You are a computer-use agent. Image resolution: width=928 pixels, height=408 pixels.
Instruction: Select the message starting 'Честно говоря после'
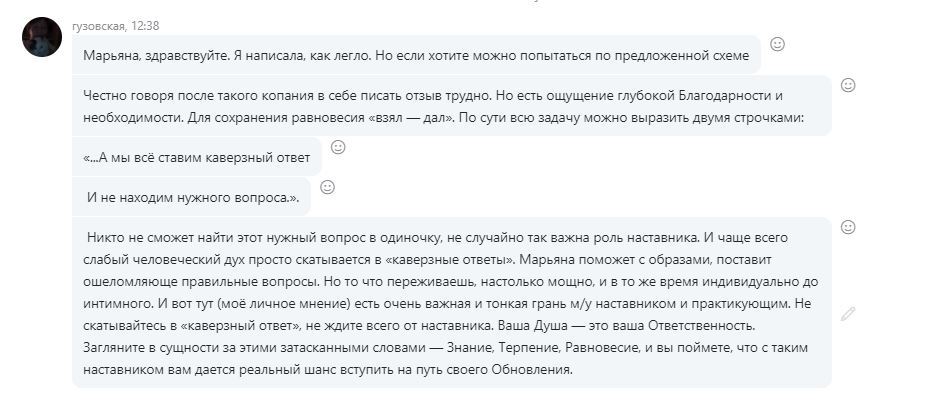click(452, 105)
